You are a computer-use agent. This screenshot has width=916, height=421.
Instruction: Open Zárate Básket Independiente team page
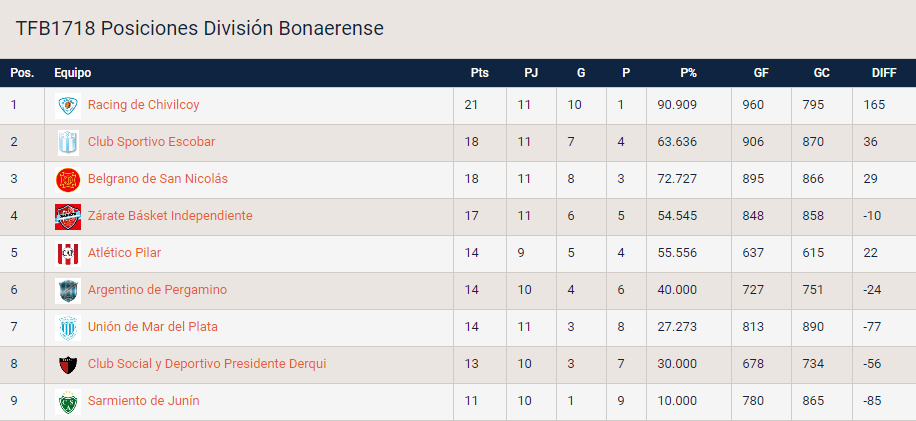170,216
